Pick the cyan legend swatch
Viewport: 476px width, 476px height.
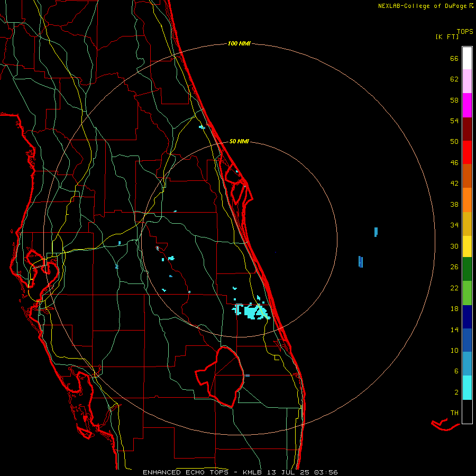coord(467,388)
